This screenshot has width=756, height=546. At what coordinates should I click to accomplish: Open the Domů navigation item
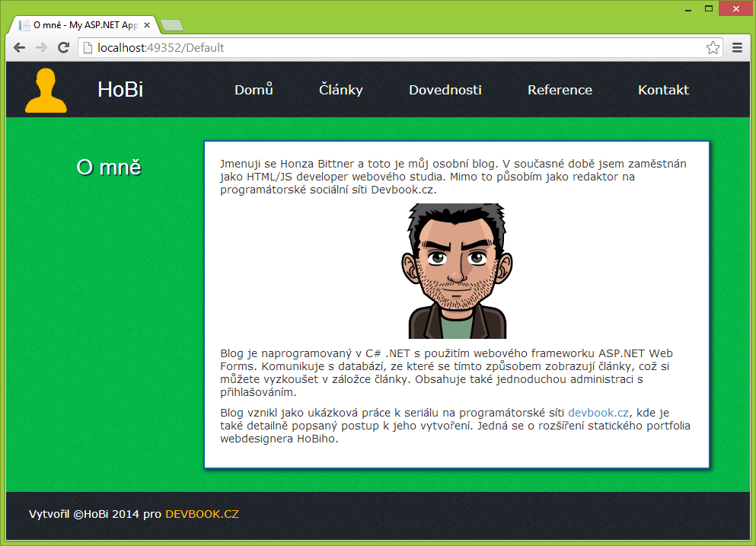(253, 89)
